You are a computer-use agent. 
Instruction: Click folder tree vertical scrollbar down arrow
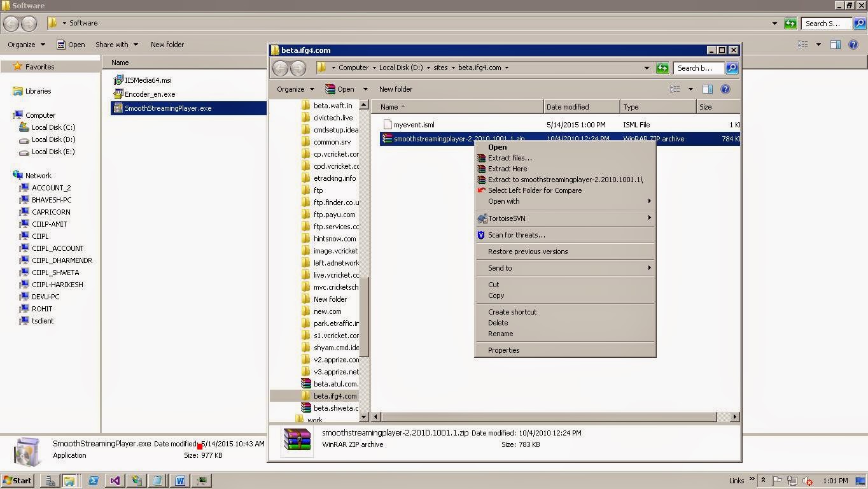(x=364, y=417)
